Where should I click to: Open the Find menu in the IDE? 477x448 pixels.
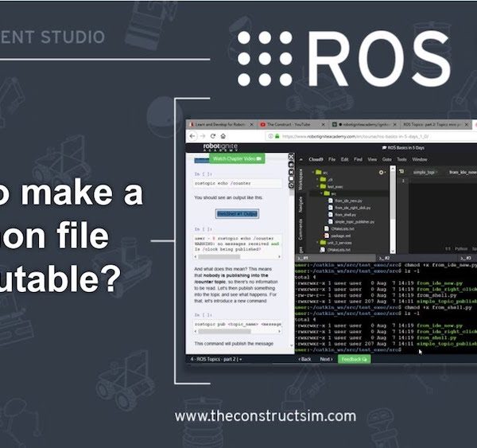point(358,160)
